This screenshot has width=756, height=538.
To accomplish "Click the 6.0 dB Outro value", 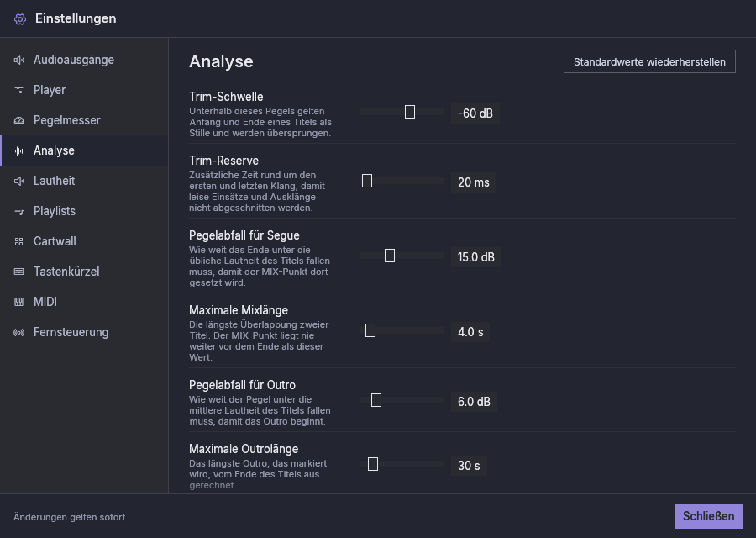I will [474, 402].
